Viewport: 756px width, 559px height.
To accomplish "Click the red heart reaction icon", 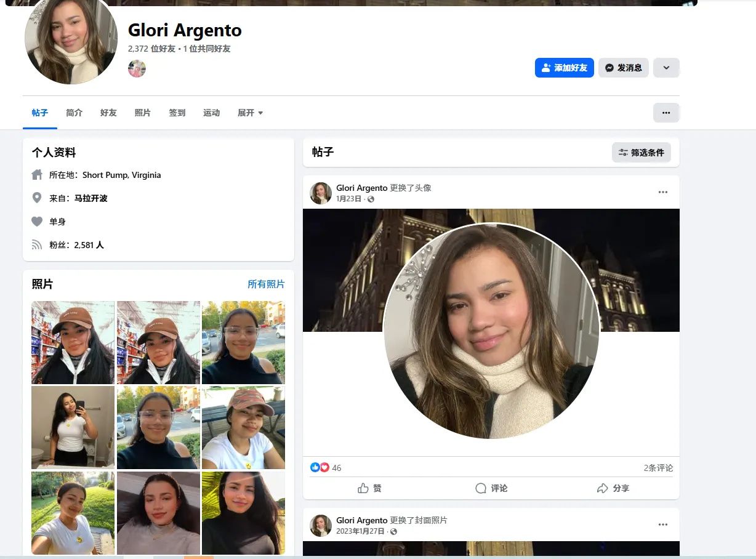I will pyautogui.click(x=324, y=467).
